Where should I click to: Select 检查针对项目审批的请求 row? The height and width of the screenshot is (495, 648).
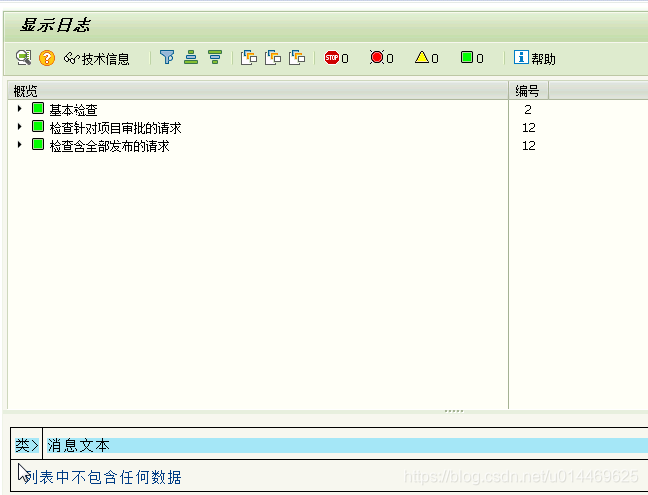(115, 128)
